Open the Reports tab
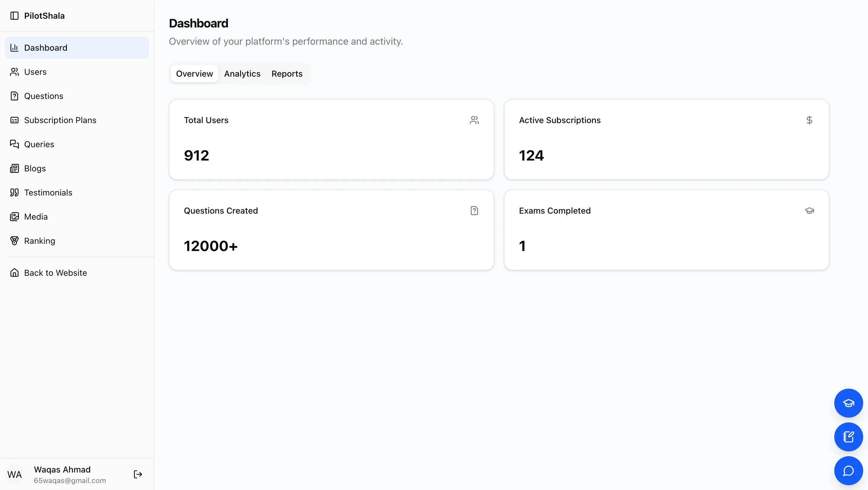The height and width of the screenshot is (490, 868). 287,74
